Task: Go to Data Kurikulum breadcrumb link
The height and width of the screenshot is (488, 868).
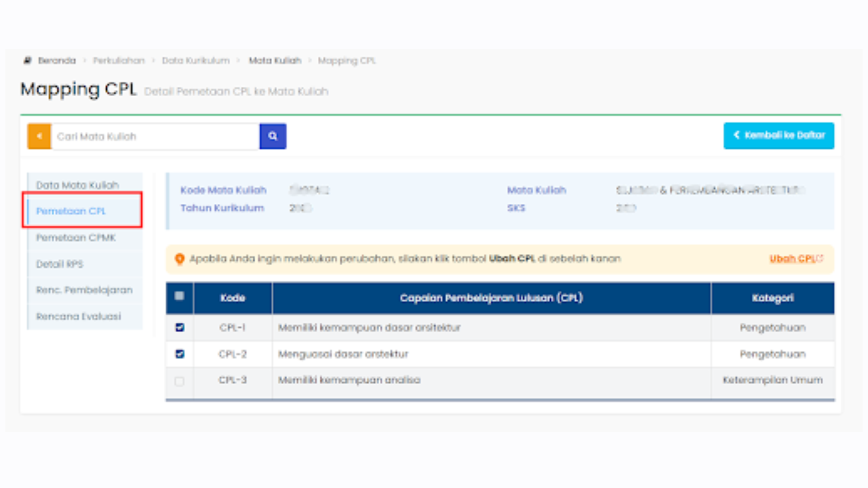Action: pos(196,61)
